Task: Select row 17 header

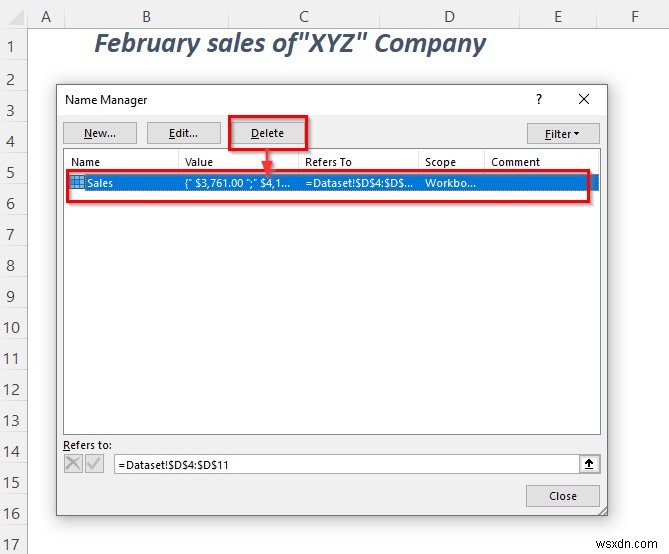Action: 13,544
